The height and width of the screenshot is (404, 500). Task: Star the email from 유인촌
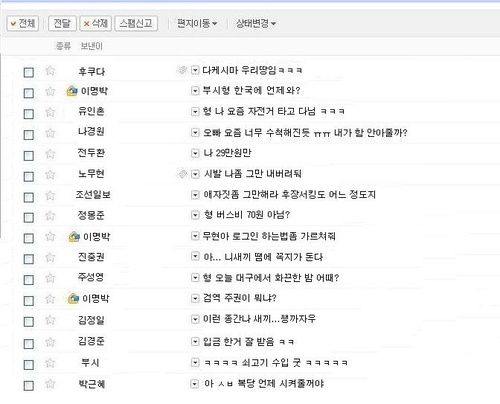(x=50, y=112)
